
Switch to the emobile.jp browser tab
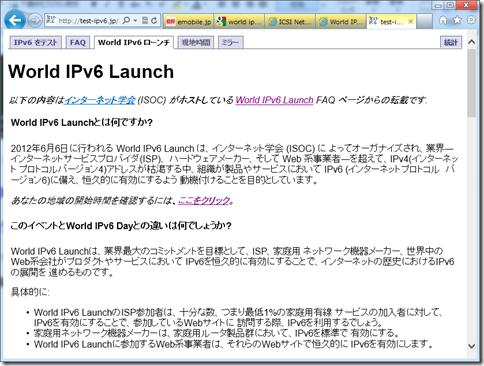(x=189, y=22)
